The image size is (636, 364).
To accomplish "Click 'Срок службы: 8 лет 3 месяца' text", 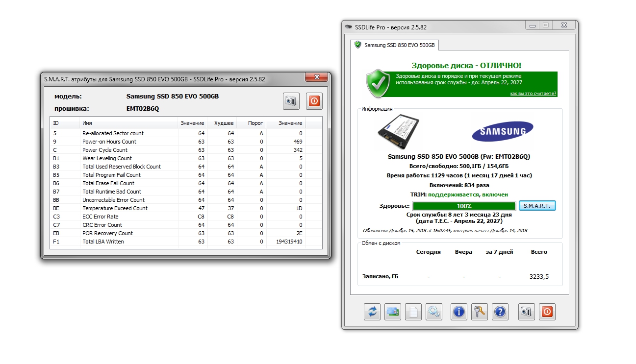I will click(x=459, y=215).
